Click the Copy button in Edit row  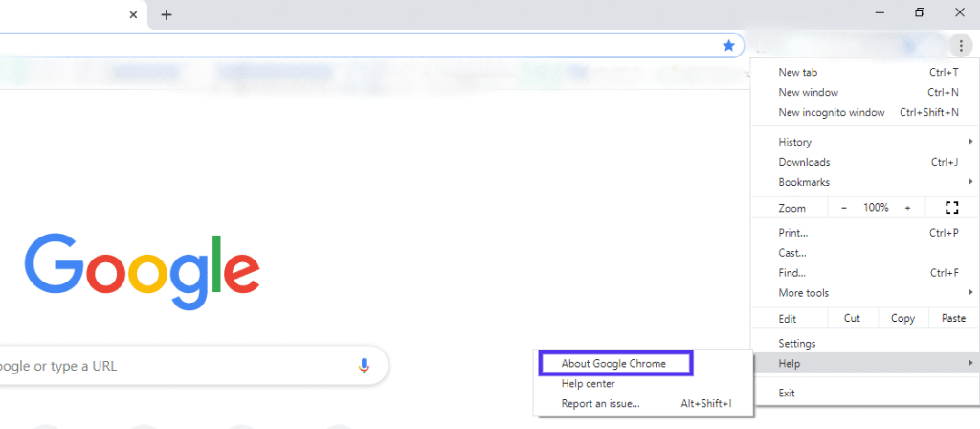(902, 318)
